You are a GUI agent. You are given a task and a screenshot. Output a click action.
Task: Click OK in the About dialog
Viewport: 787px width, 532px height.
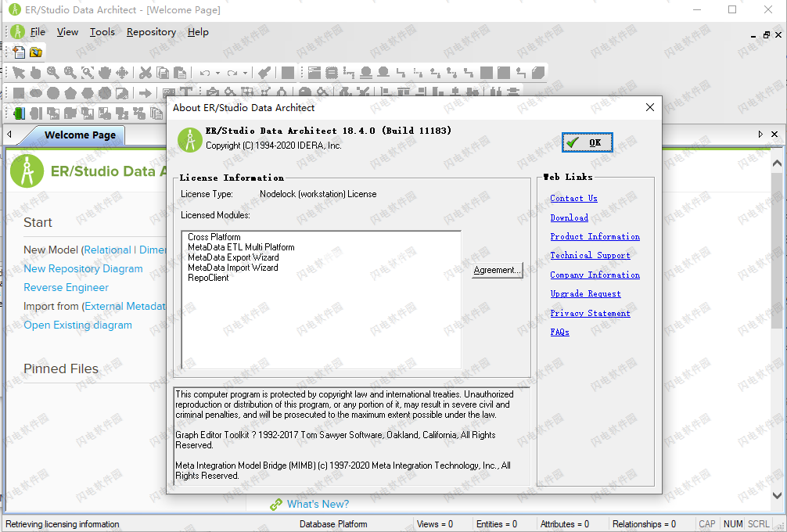588,142
